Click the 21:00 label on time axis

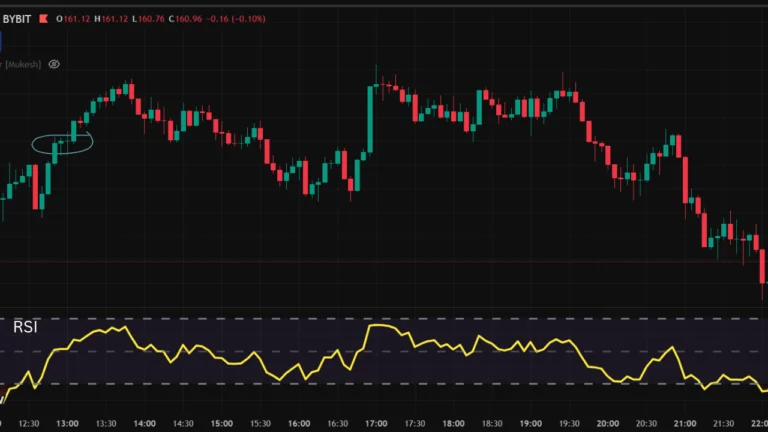(685, 423)
